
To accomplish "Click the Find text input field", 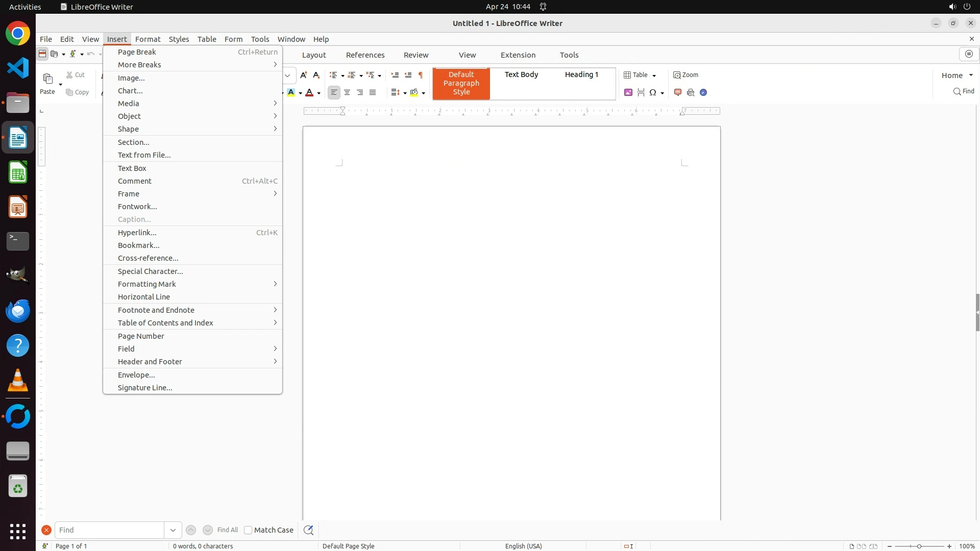I will (x=109, y=530).
